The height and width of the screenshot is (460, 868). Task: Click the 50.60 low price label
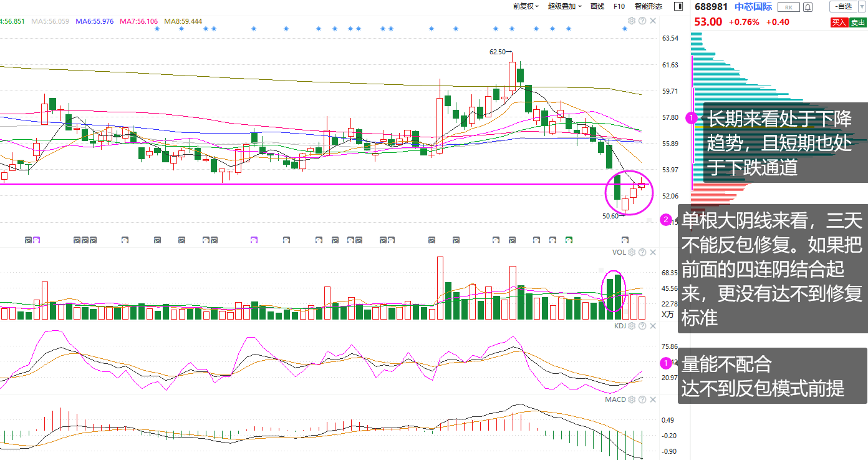point(610,216)
